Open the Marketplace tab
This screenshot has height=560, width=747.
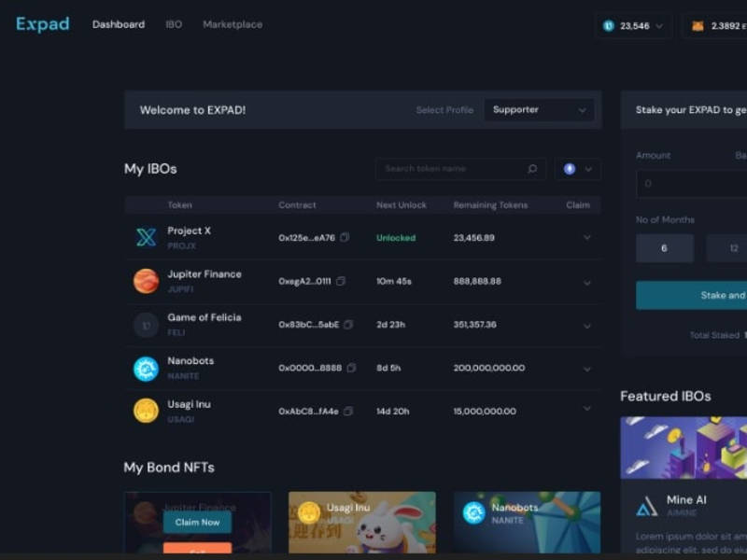click(233, 24)
